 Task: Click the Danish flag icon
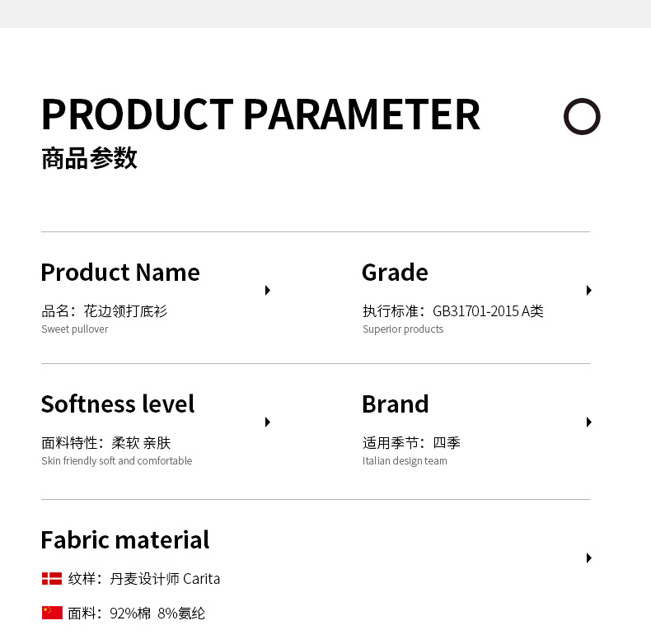tap(52, 578)
